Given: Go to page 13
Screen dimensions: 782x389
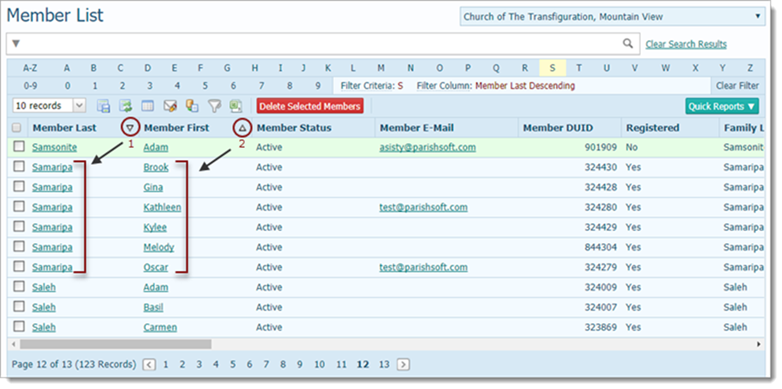Looking at the screenshot, I should [384, 365].
